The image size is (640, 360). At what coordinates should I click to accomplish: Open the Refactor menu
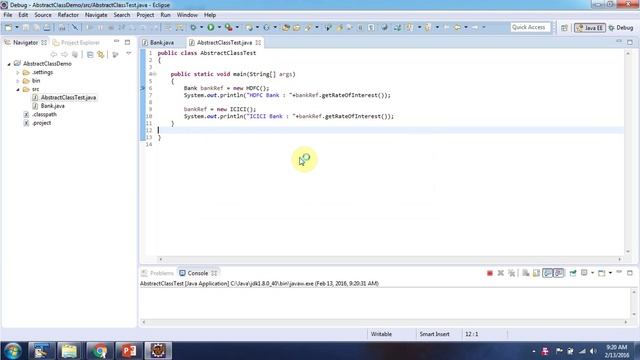click(68, 15)
